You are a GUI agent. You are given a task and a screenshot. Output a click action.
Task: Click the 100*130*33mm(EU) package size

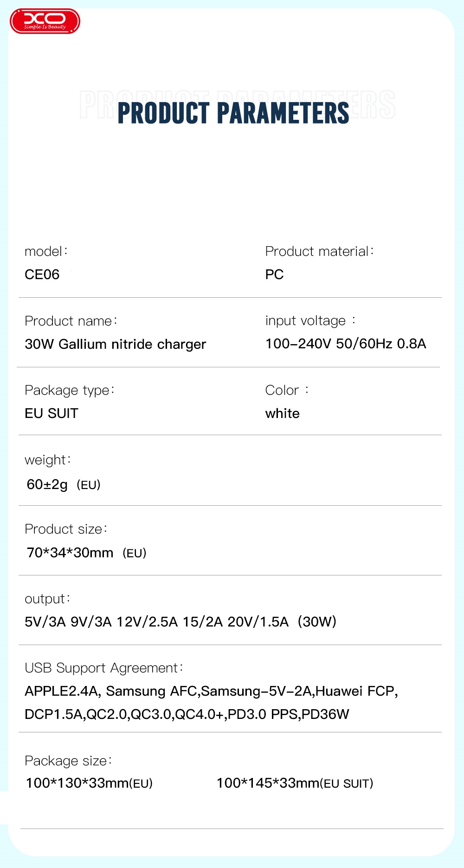coord(89,783)
